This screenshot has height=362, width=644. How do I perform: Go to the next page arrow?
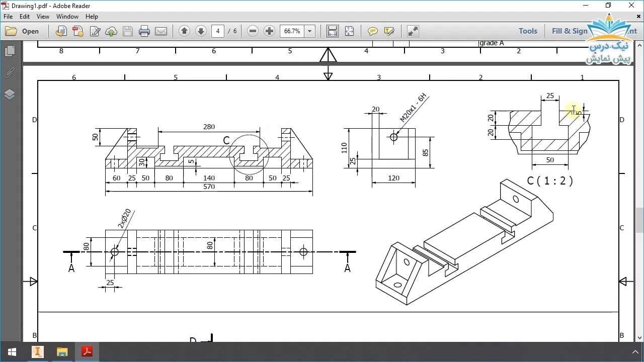click(201, 31)
